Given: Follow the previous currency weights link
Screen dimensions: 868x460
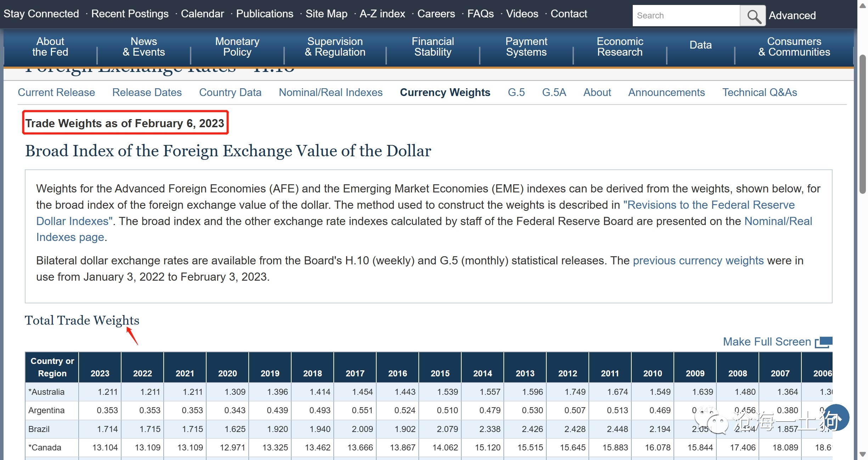Looking at the screenshot, I should [x=698, y=260].
